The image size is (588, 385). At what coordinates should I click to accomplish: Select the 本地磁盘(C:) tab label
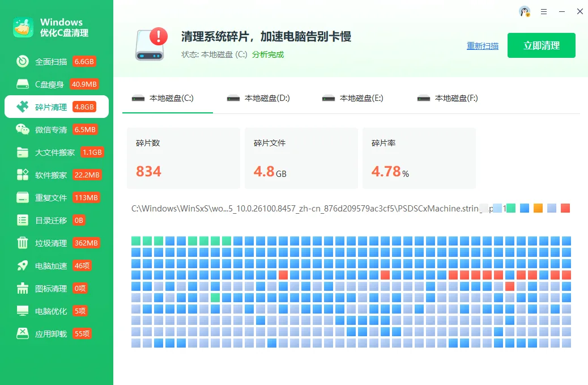(x=172, y=98)
